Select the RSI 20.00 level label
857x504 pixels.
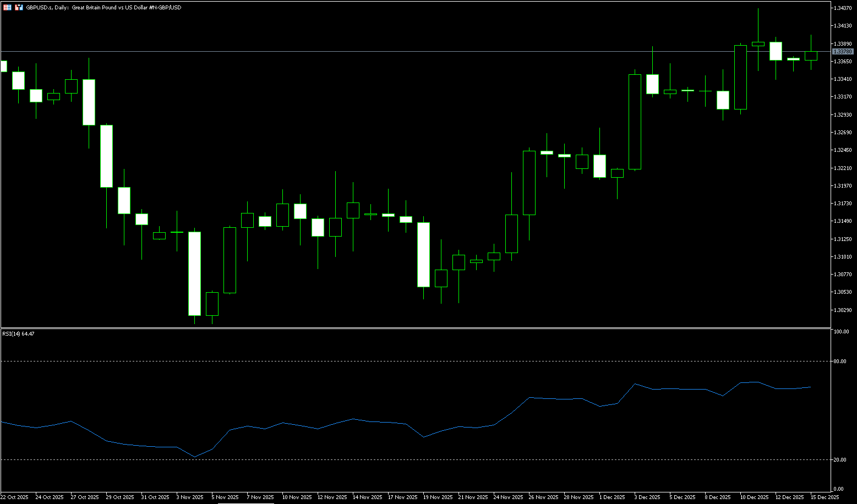840,459
